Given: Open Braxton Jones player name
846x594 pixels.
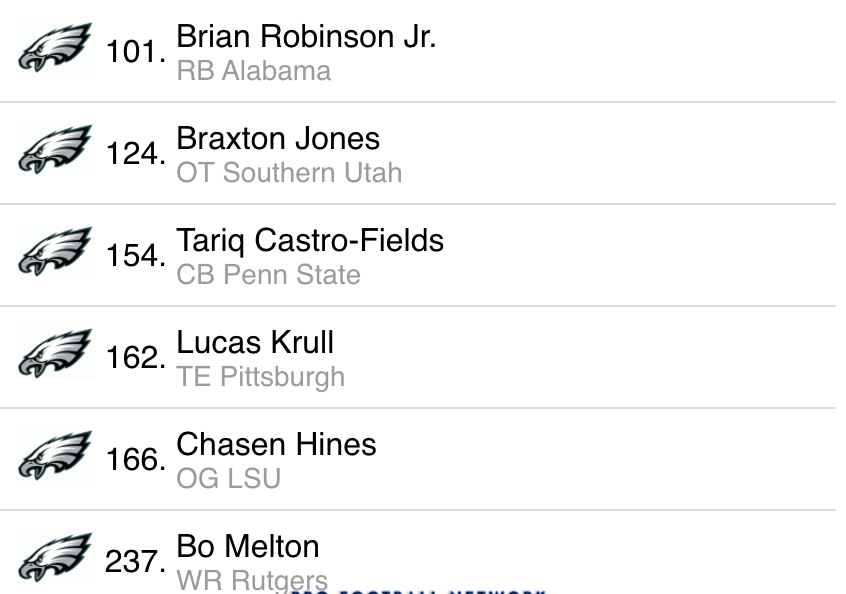Looking at the screenshot, I should pyautogui.click(x=278, y=139).
